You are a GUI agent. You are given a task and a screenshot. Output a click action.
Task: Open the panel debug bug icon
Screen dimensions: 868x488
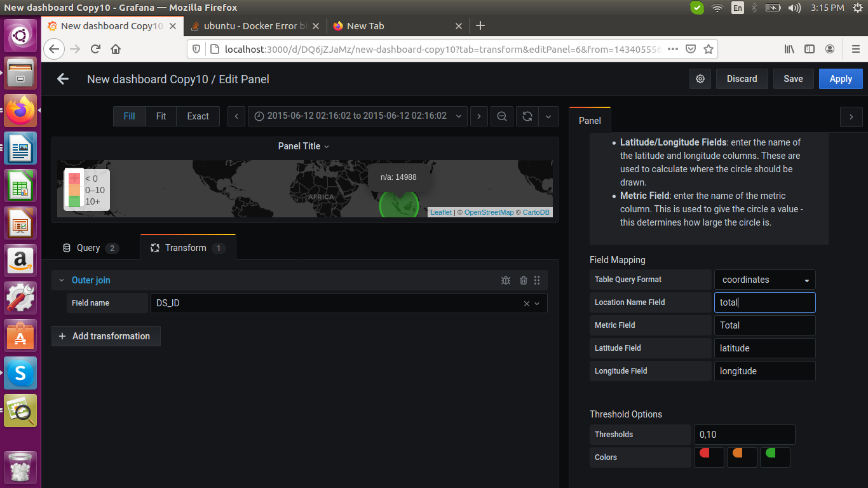click(x=506, y=280)
